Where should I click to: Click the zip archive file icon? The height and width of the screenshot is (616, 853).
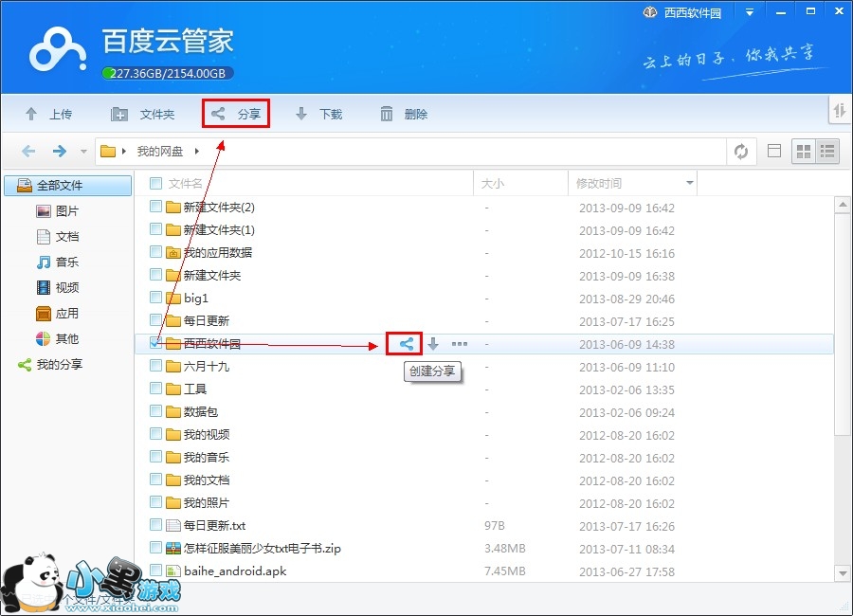173,549
